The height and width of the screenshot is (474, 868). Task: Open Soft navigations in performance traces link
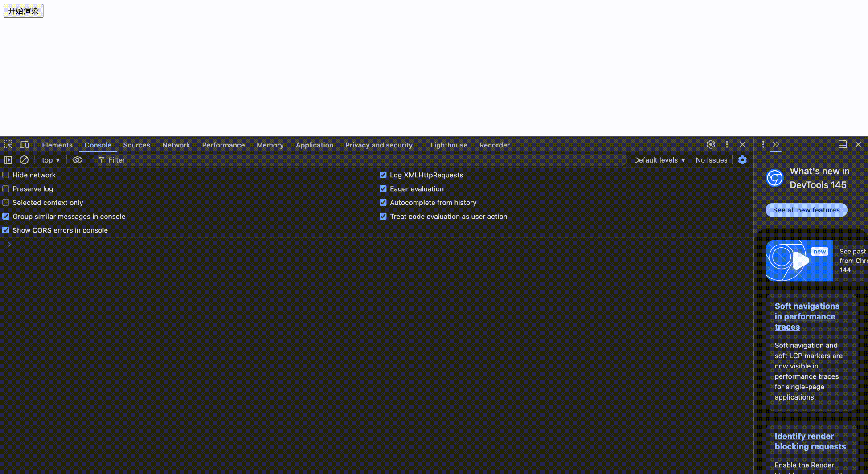[x=807, y=316]
